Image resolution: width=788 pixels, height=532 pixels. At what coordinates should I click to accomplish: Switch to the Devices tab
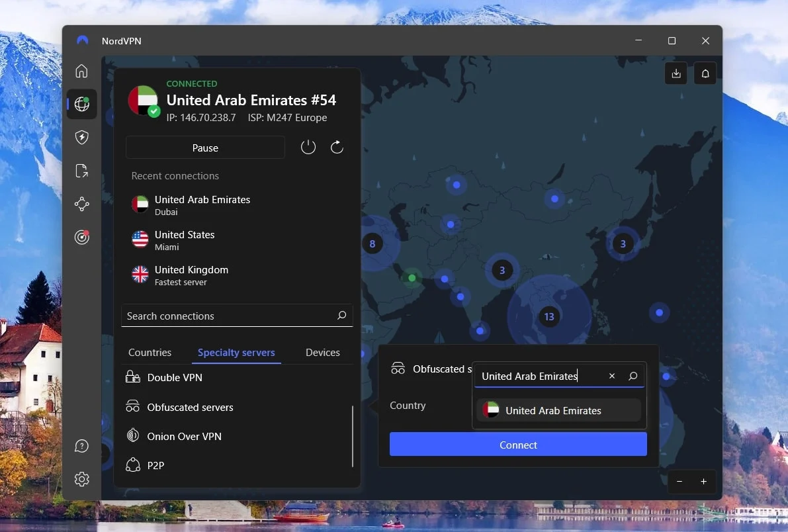[322, 353]
